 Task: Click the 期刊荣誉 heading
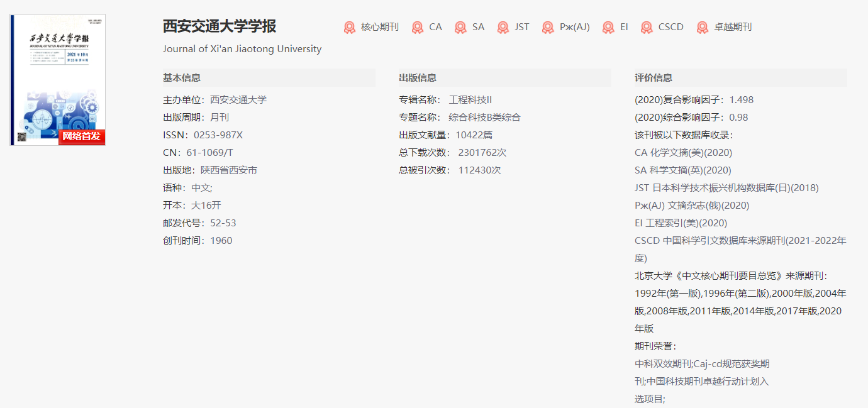(x=655, y=346)
